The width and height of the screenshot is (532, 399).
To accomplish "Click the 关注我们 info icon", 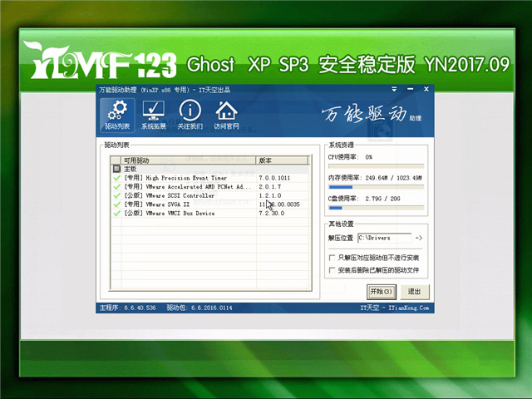I will tap(190, 115).
